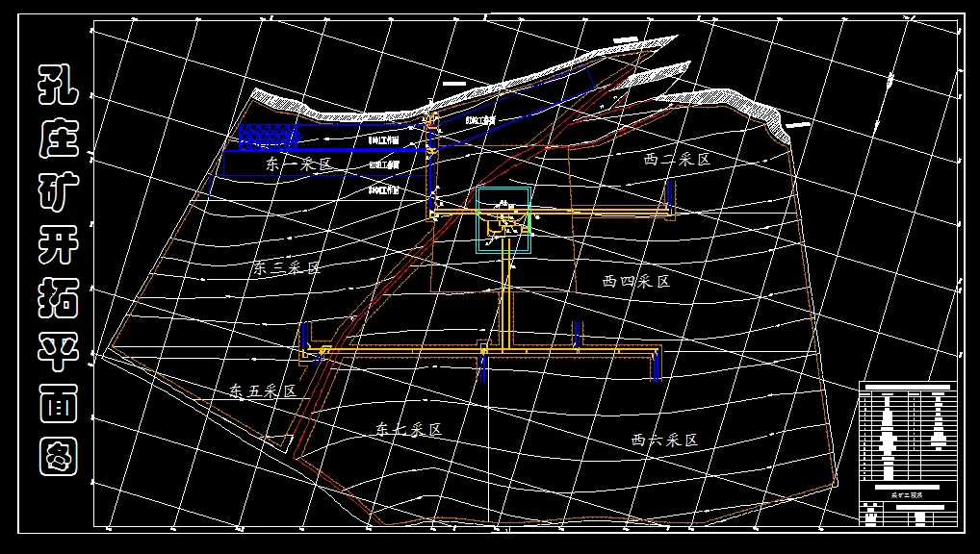Select the 西四采区 label text
Screen dimensions: 980x554
[x=636, y=282]
